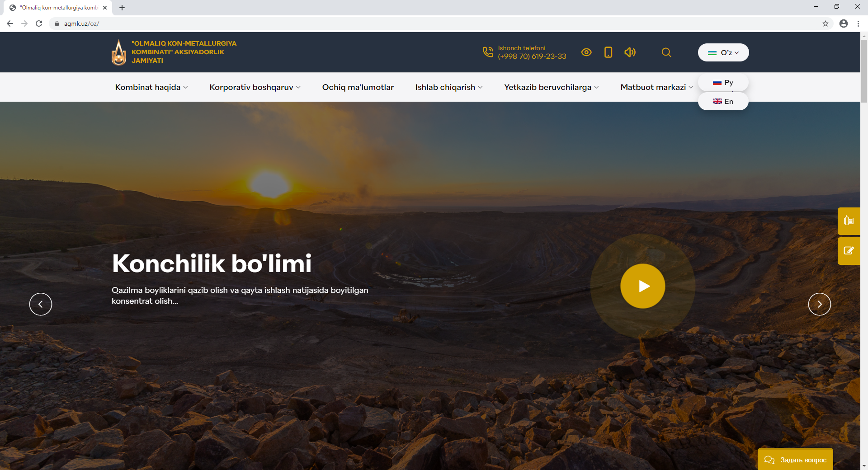868x470 pixels.
Task: Open the yellow document side widget
Action: 849,221
